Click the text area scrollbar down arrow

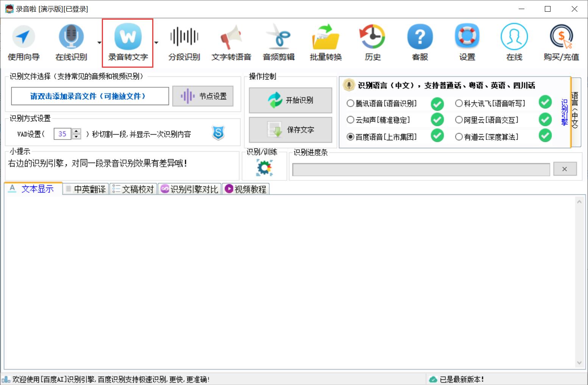coord(579,363)
